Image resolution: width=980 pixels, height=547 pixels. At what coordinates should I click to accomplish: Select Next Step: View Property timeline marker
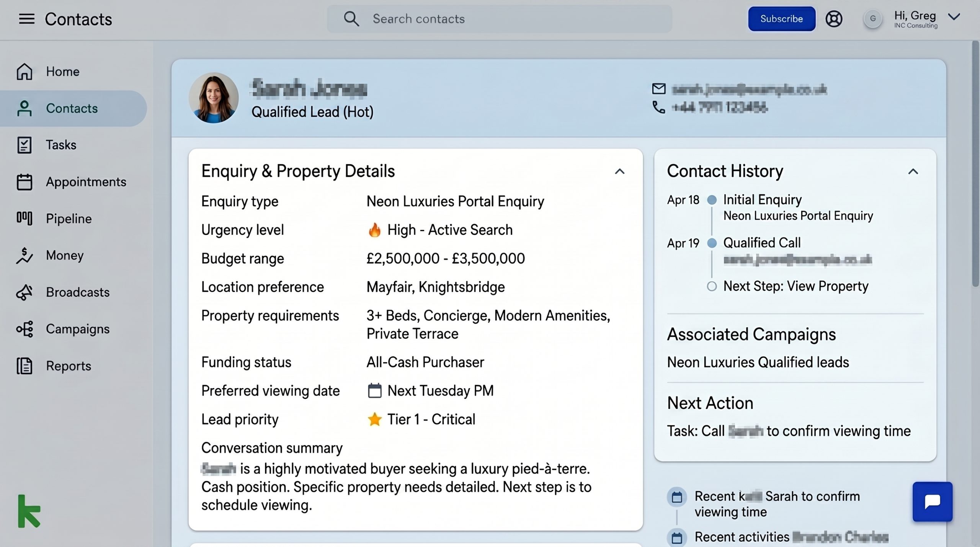point(712,286)
